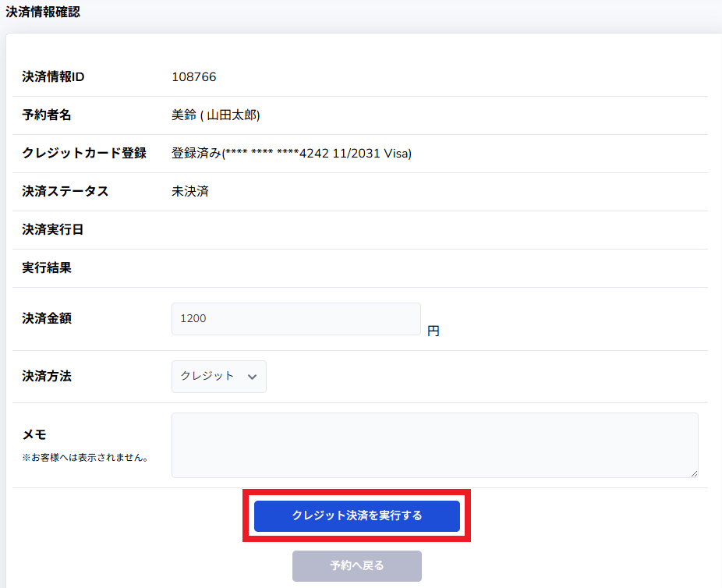The width and height of the screenshot is (722, 588).
Task: Click the 円 unit beside the amount field
Action: pos(434,331)
